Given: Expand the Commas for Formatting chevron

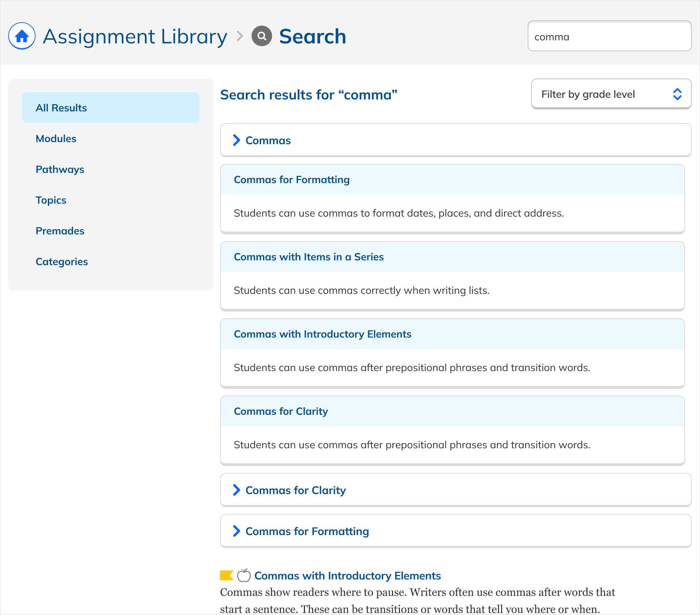Looking at the screenshot, I should point(236,531).
